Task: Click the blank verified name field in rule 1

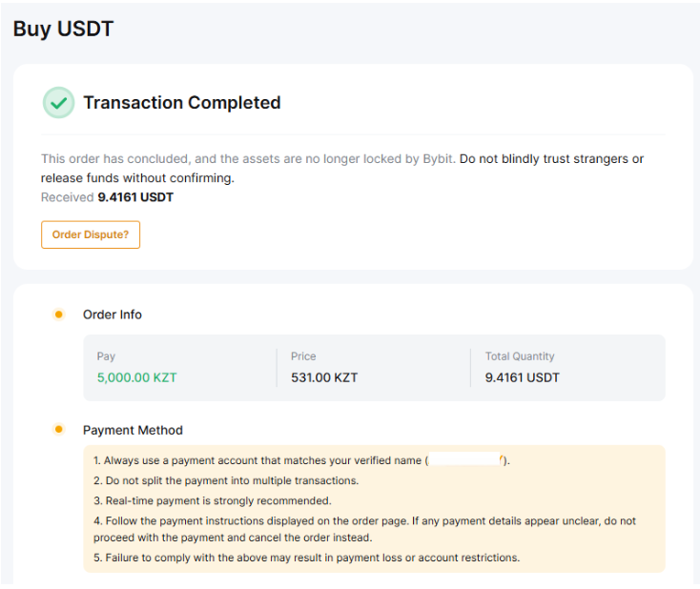Action: (x=464, y=460)
